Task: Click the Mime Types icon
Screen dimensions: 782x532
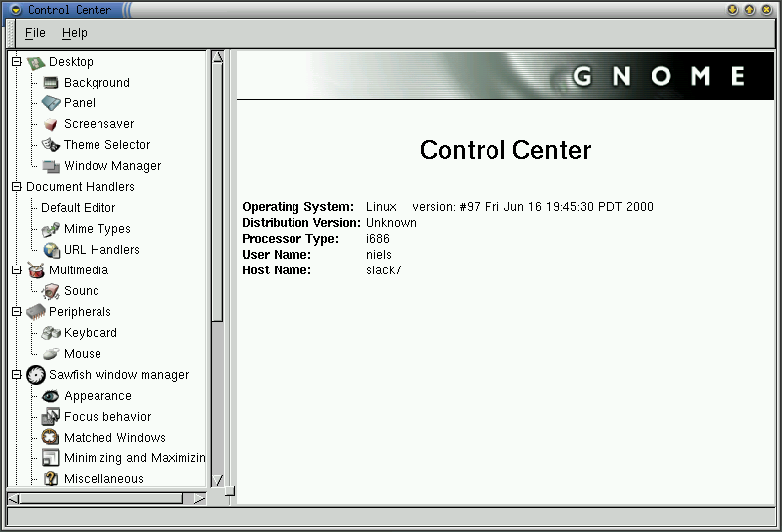Action: (51, 229)
